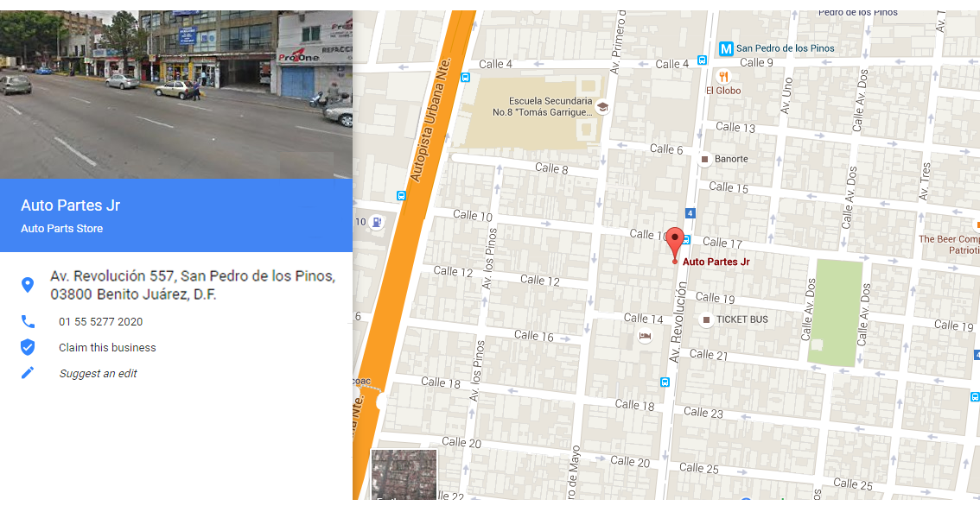The height and width of the screenshot is (512, 980).
Task: Click the address location pin icon
Action: (x=28, y=285)
